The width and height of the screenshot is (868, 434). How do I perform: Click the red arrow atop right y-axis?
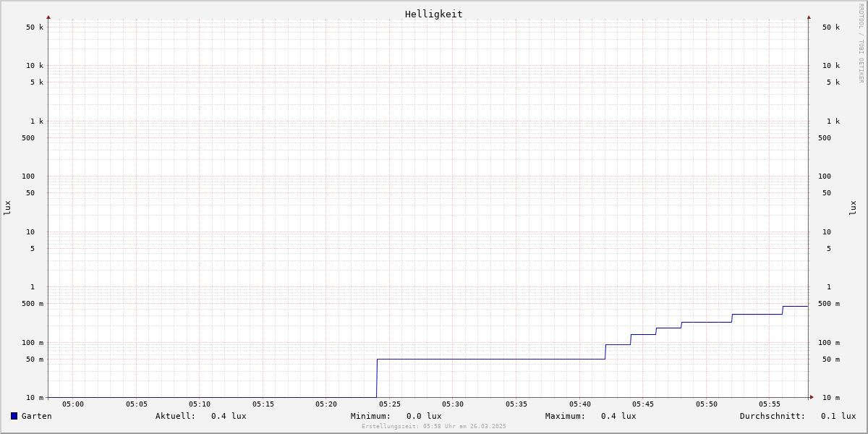pos(809,17)
